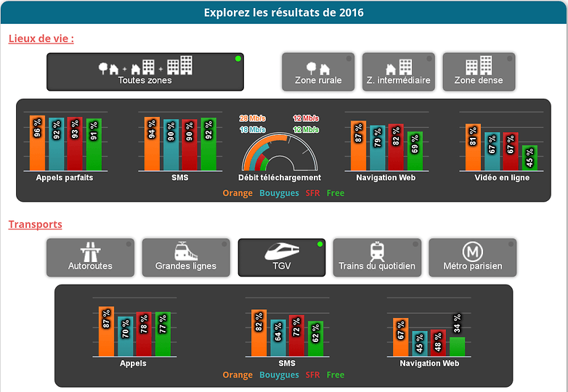The width and height of the screenshot is (568, 392).
Task: Toggle the indicator dot on Autoroutes
Action: [x=129, y=244]
